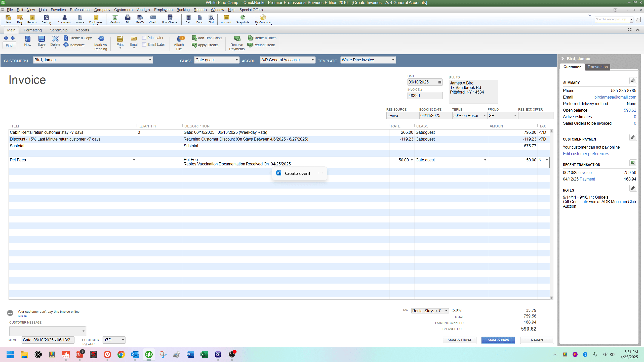Viewport: 644px width, 362px height.
Task: Expand the Customer Message dropdown
Action: pyautogui.click(x=83, y=331)
